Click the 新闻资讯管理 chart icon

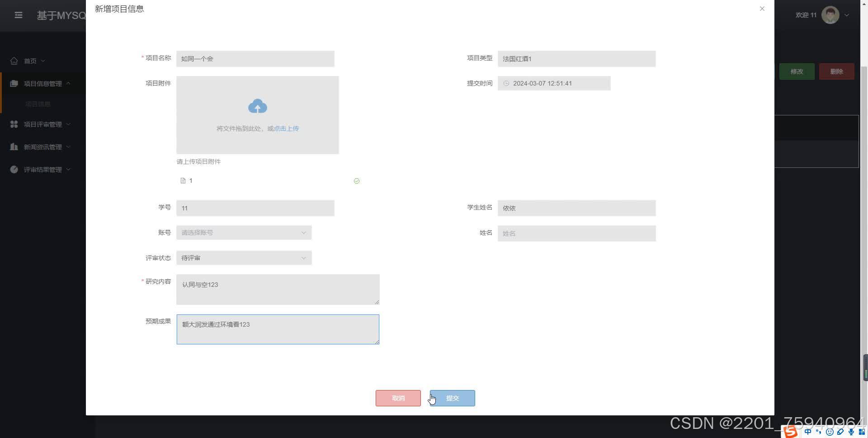(x=14, y=147)
